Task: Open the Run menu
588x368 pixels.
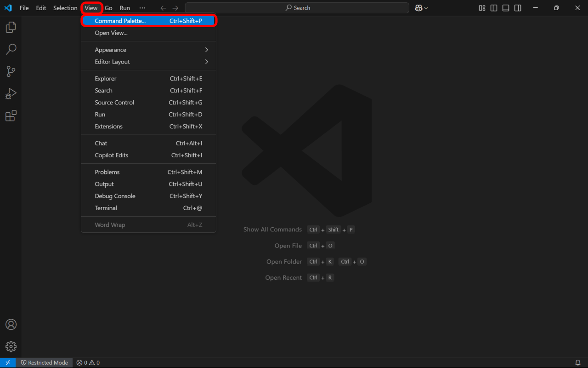Action: coord(124,8)
